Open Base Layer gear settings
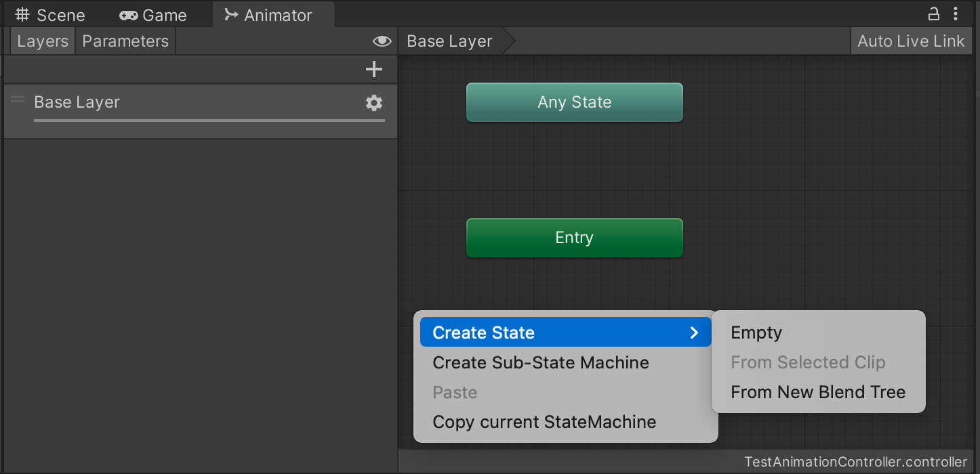 tap(373, 103)
